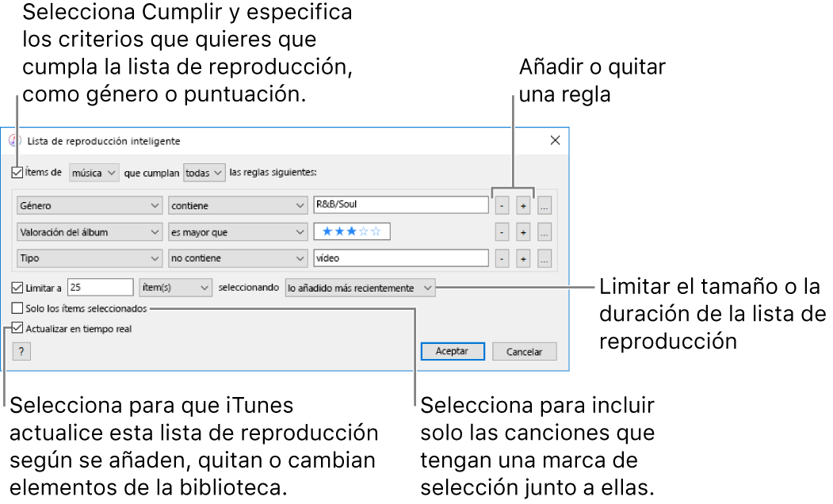Toggle 'Actualizar en tiempo real' checkbox
This screenshot has height=504, width=833.
click(17, 328)
